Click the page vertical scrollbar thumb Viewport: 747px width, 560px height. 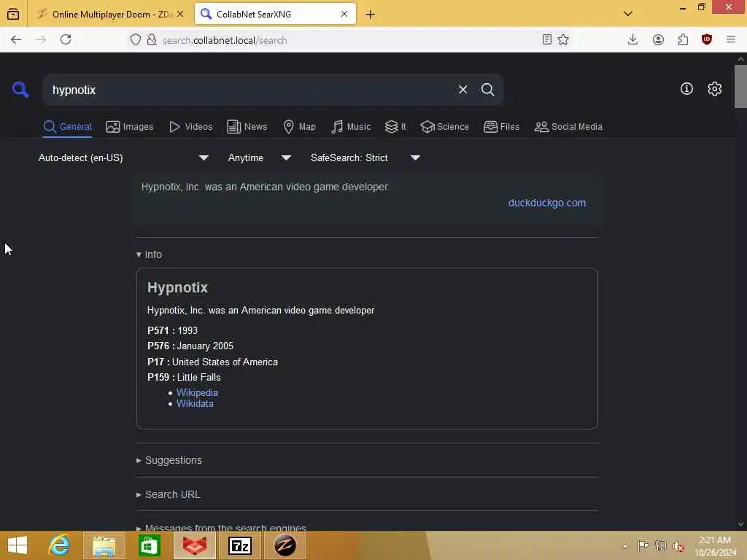[740, 86]
